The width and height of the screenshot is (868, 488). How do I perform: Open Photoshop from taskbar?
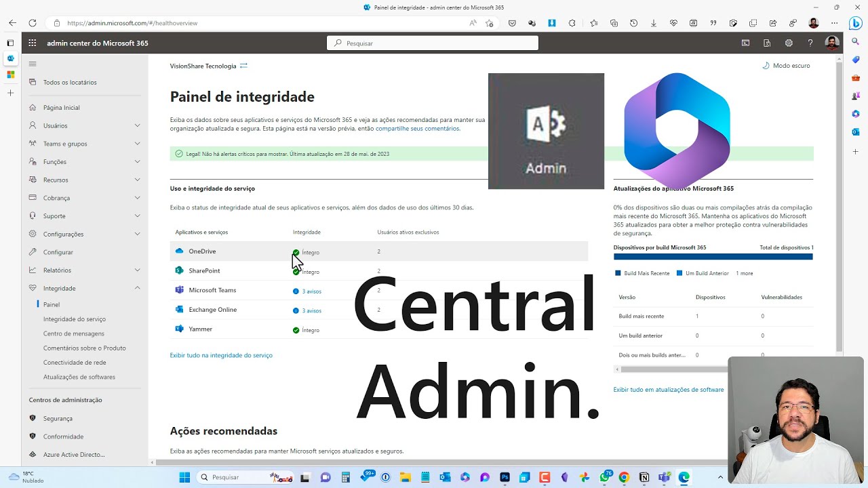pos(505,477)
